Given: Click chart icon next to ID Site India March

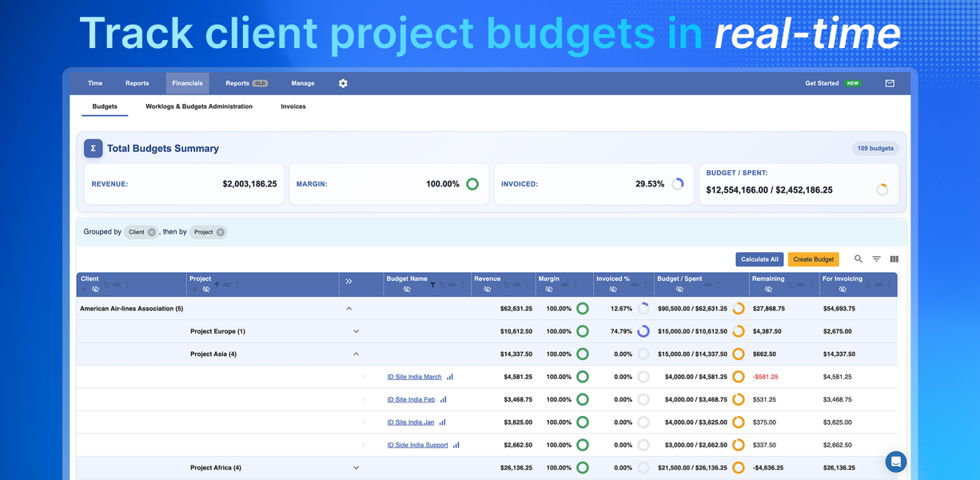Looking at the screenshot, I should point(450,377).
